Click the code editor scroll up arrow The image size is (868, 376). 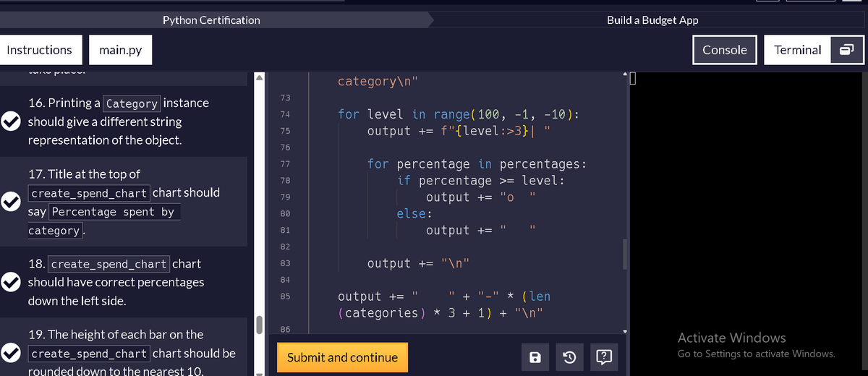tap(626, 74)
